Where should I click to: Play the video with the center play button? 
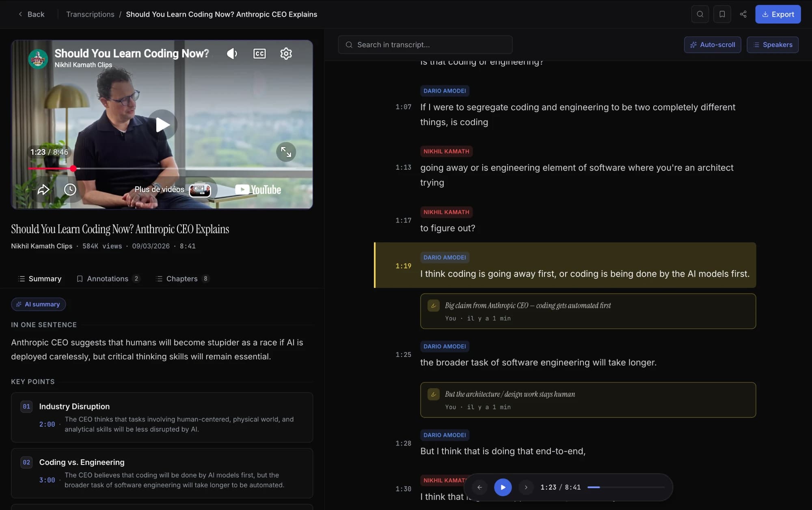[x=162, y=125]
